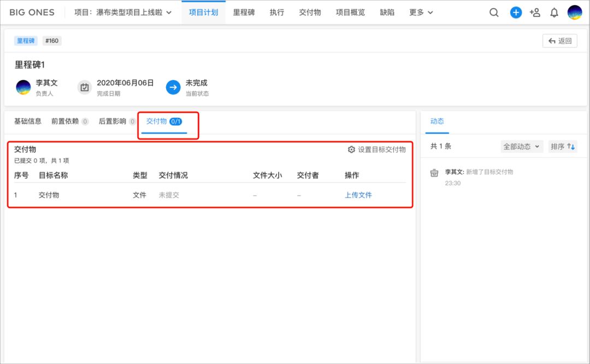Go to 执行 tab
The height and width of the screenshot is (364, 590).
tap(276, 13)
